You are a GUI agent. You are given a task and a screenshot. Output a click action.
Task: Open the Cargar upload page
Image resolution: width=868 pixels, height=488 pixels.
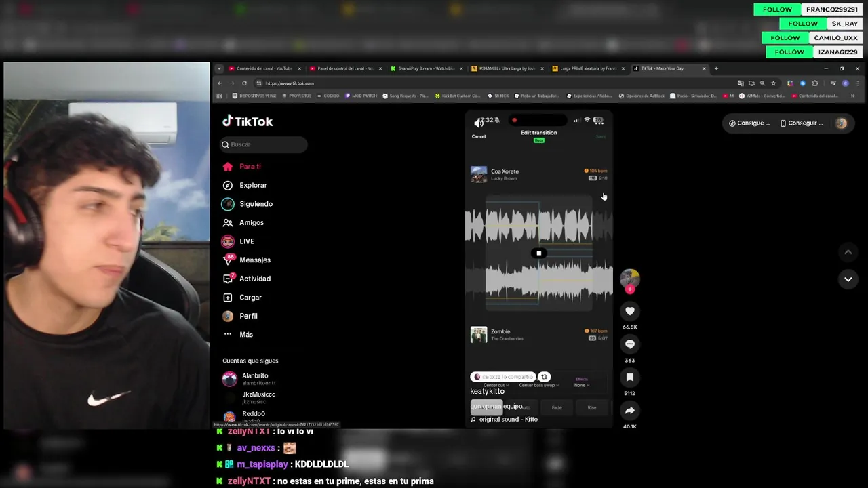[x=242, y=298]
